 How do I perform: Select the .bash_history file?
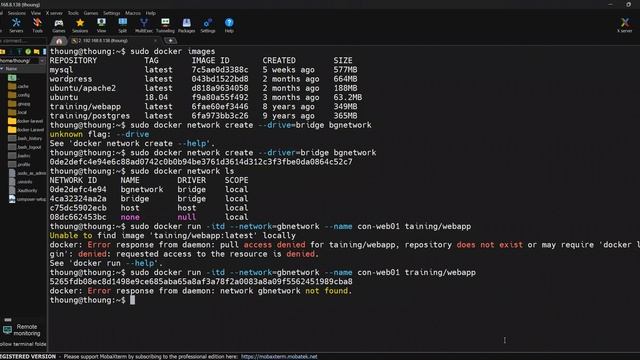pyautogui.click(x=25, y=138)
